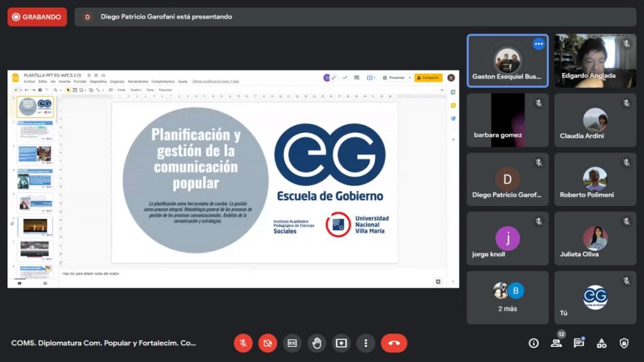The image size is (644, 362).
Task: Open the meeting details info icon
Action: (533, 343)
